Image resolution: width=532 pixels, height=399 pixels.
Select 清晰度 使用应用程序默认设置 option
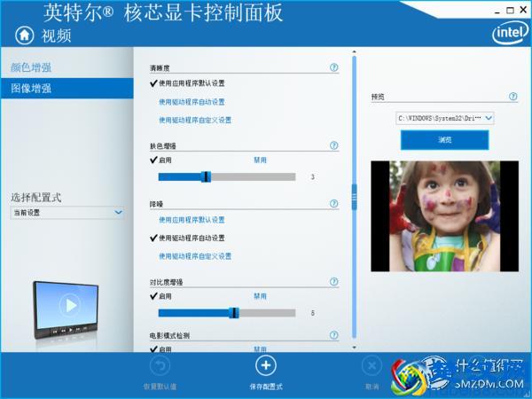click(192, 83)
